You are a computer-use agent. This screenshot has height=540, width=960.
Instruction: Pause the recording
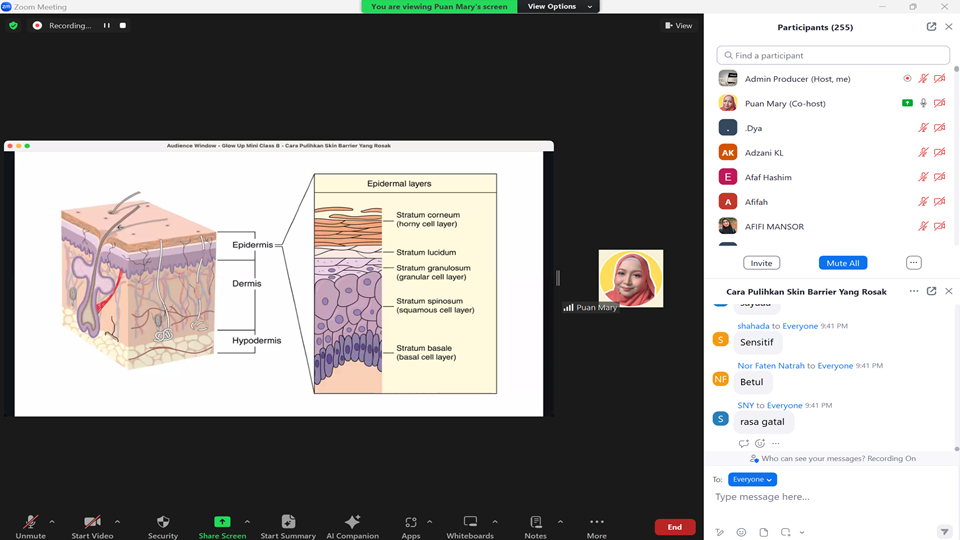point(107,26)
